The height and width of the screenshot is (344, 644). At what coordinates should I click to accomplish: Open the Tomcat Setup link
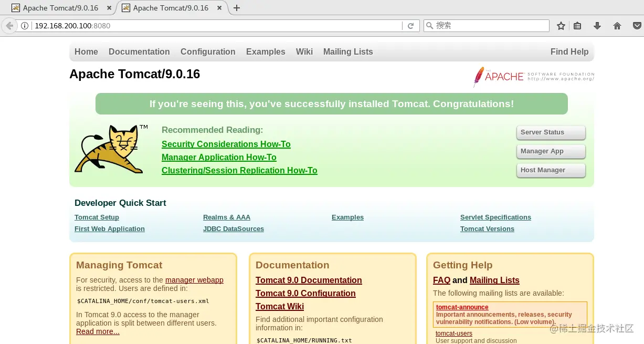(97, 217)
